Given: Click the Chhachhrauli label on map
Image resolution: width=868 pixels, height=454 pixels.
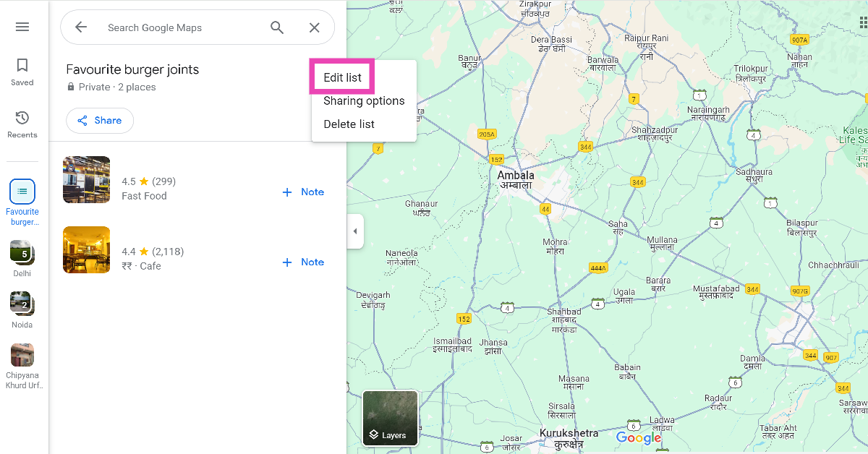Looking at the screenshot, I should (833, 265).
